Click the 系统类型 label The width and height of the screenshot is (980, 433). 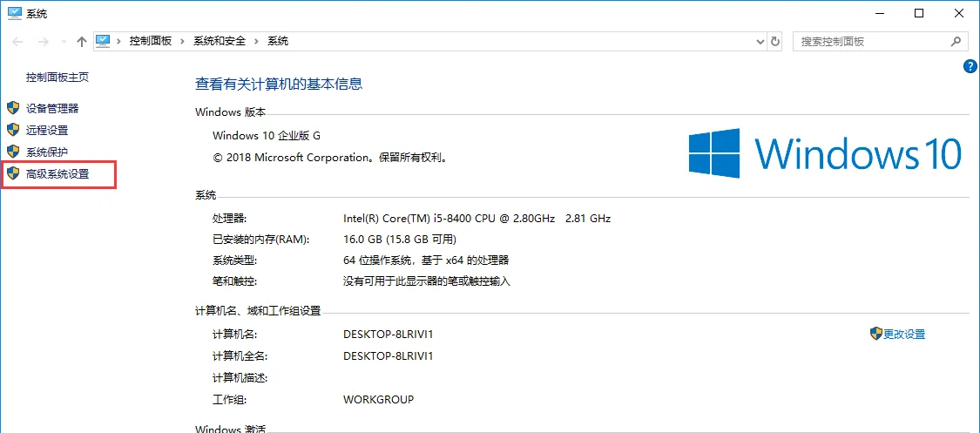235,260
